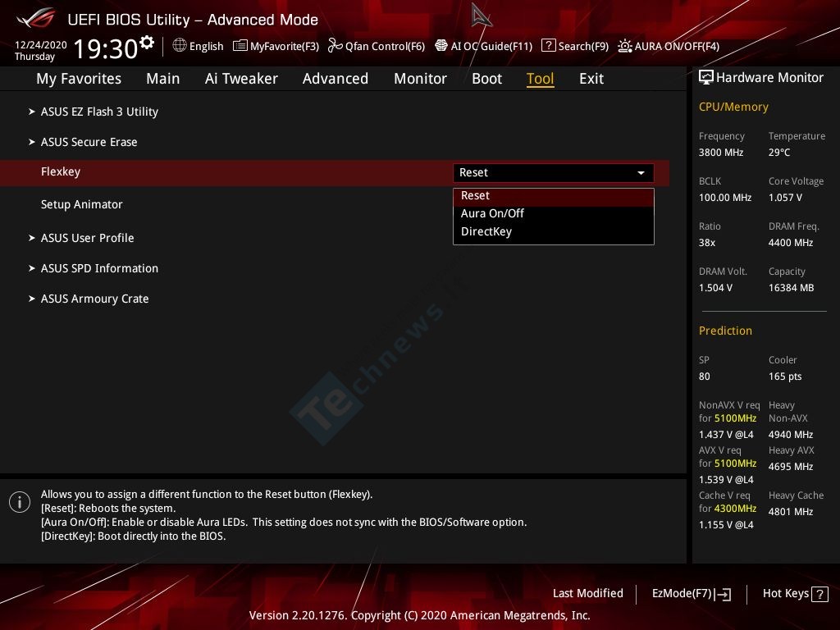Viewport: 840px width, 630px height.
Task: Click the 38x ratio value
Action: coord(707,243)
